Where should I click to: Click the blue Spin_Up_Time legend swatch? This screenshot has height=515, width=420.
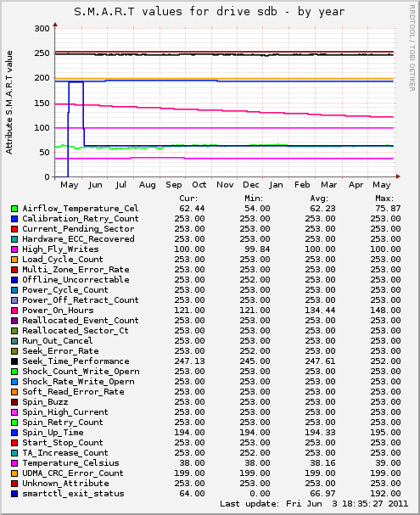14,433
